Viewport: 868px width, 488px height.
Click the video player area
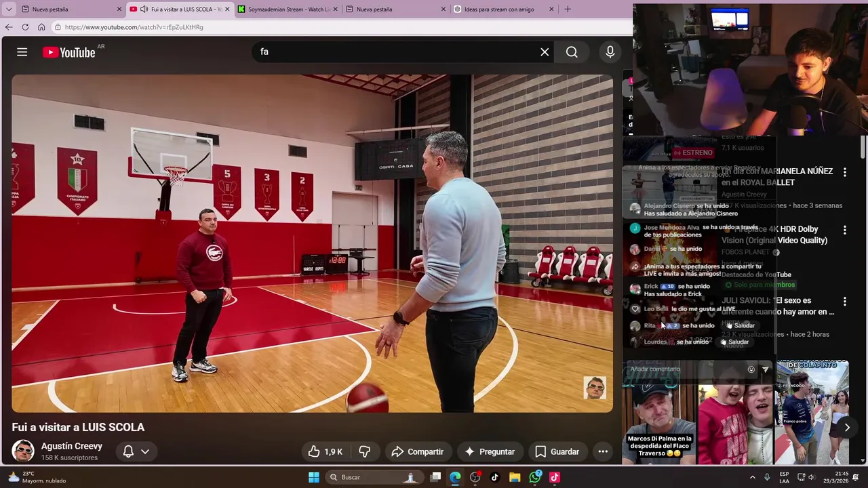pyautogui.click(x=312, y=243)
